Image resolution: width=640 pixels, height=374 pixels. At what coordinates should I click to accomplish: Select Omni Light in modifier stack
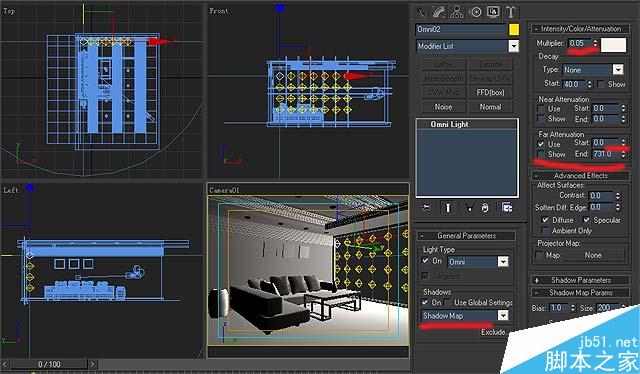point(449,124)
